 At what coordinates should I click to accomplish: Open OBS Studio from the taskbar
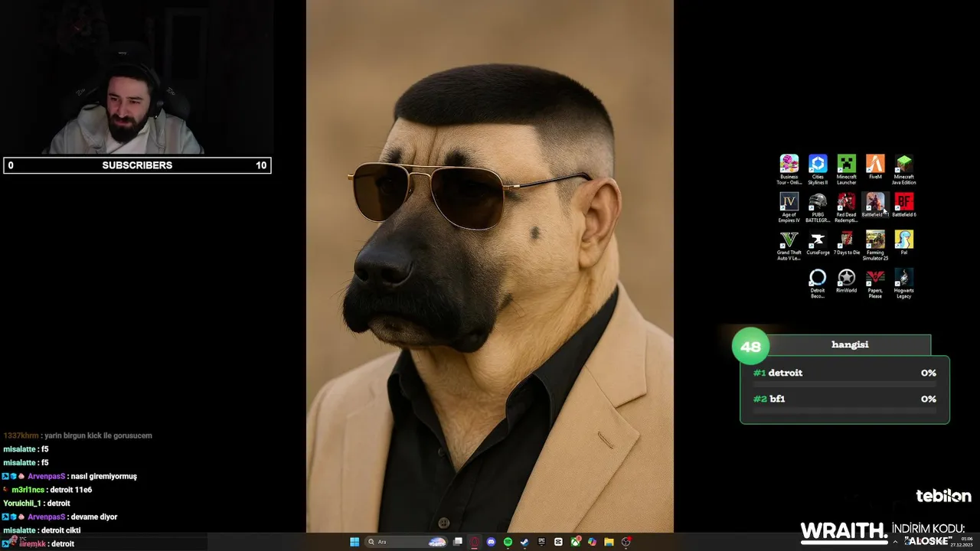(x=626, y=542)
